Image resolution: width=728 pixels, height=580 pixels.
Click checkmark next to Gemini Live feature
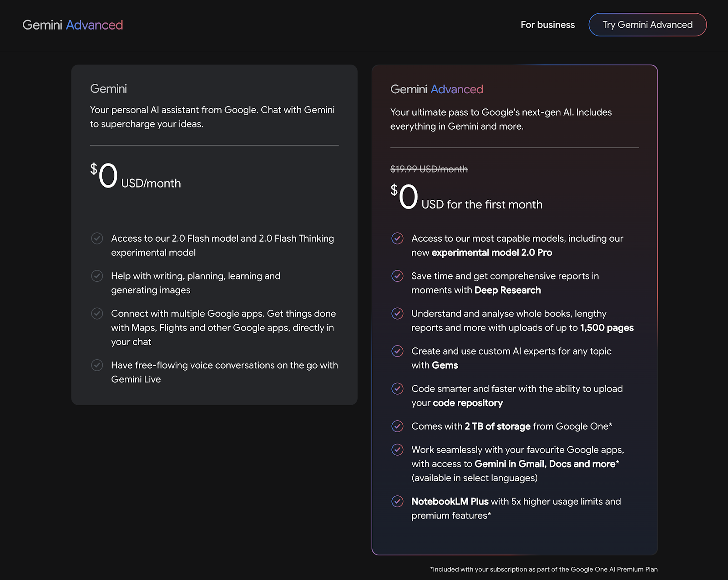click(97, 365)
